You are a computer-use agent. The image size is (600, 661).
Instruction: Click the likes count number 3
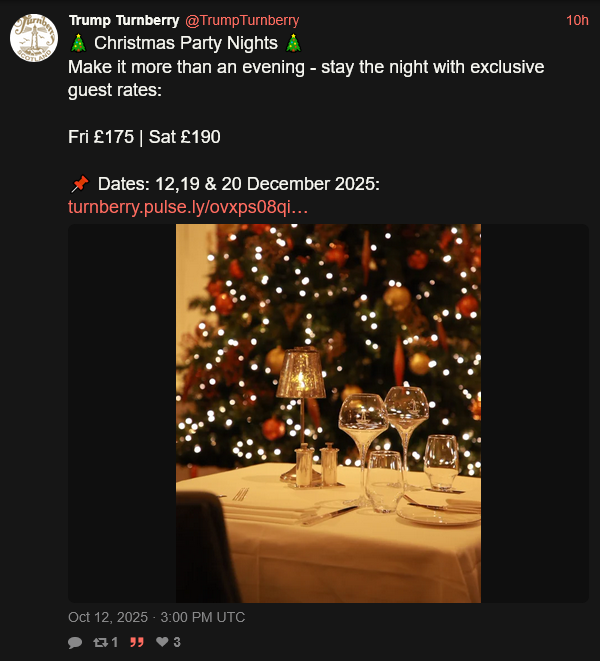(177, 642)
